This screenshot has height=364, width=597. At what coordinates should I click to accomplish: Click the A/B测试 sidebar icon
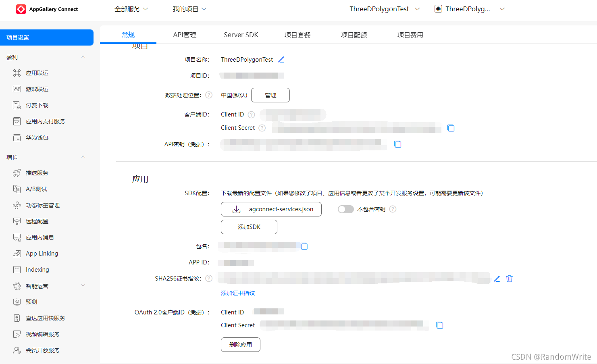tap(17, 189)
